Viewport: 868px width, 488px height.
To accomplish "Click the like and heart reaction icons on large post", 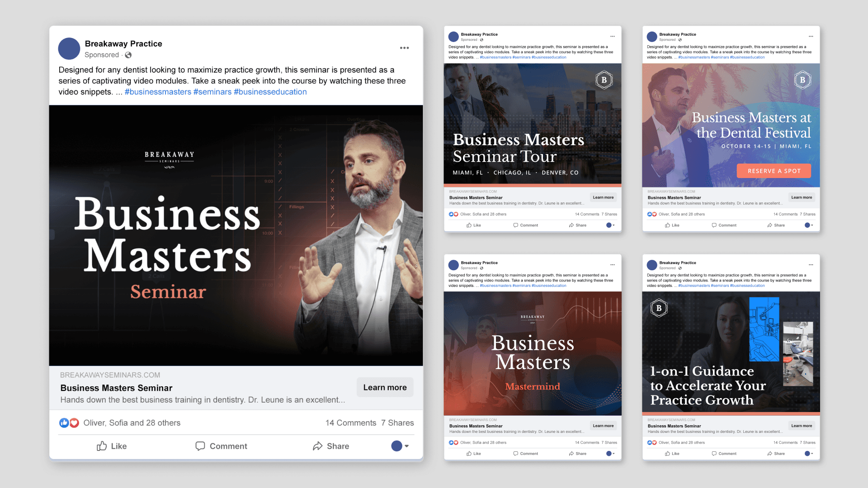I will [x=69, y=423].
